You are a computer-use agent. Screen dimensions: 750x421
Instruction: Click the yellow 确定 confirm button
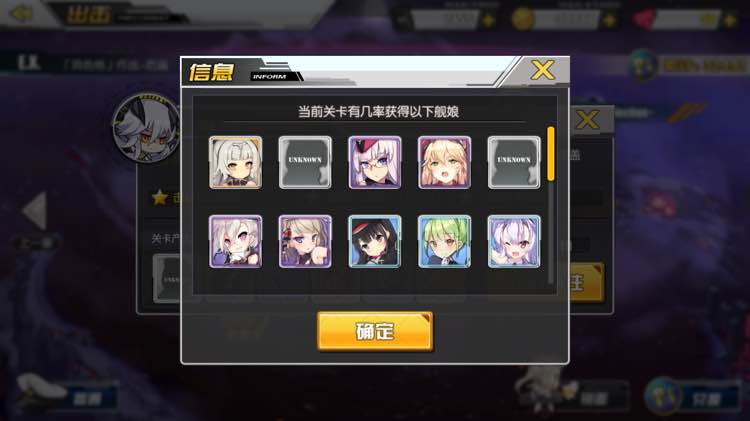[375, 332]
